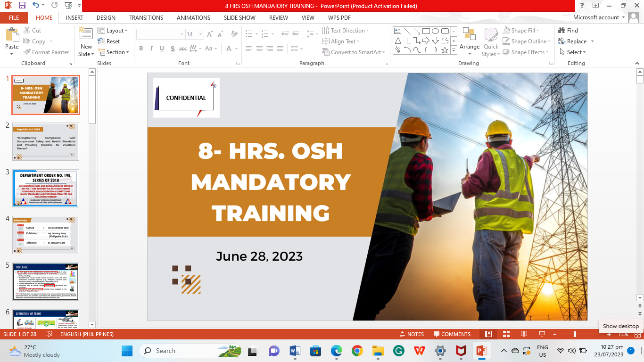The height and width of the screenshot is (362, 644).
Task: Select the 5-Point Star shape
Action: [445, 50]
